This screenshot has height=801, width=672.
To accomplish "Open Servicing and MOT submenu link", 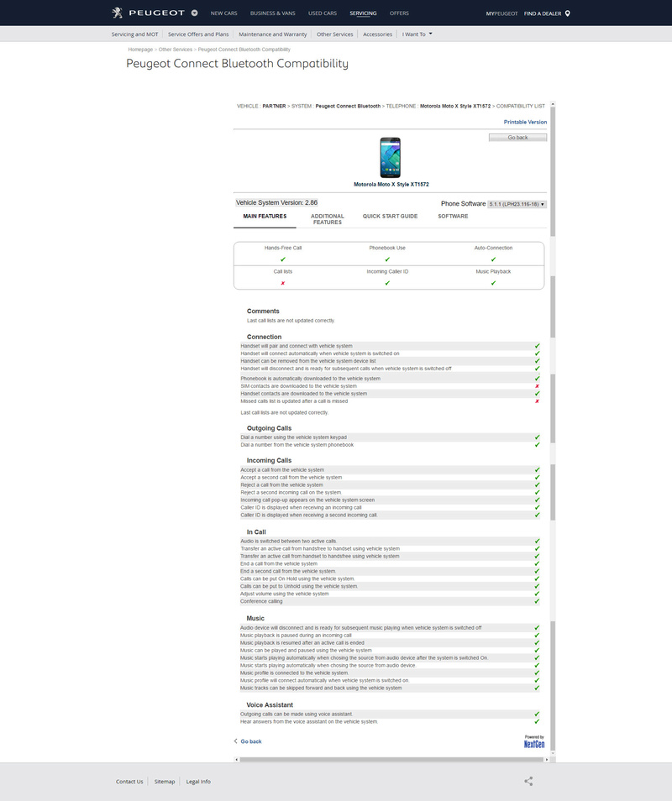I will click(135, 34).
